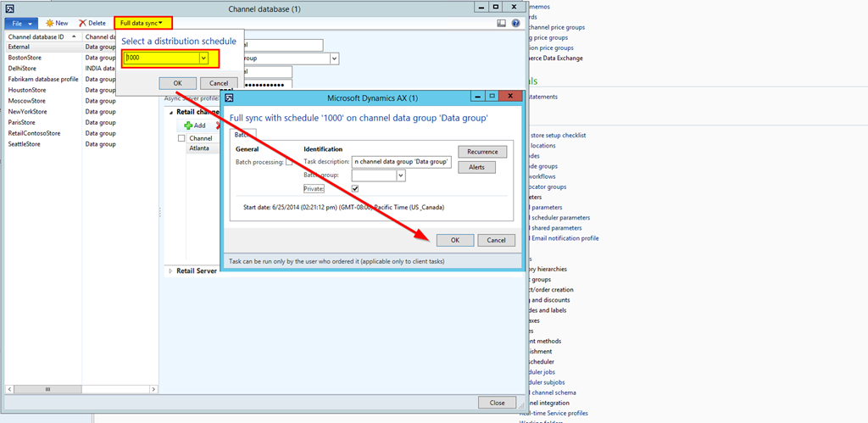The image size is (868, 423).
Task: Uncheck the Private checkbox
Action: click(355, 188)
